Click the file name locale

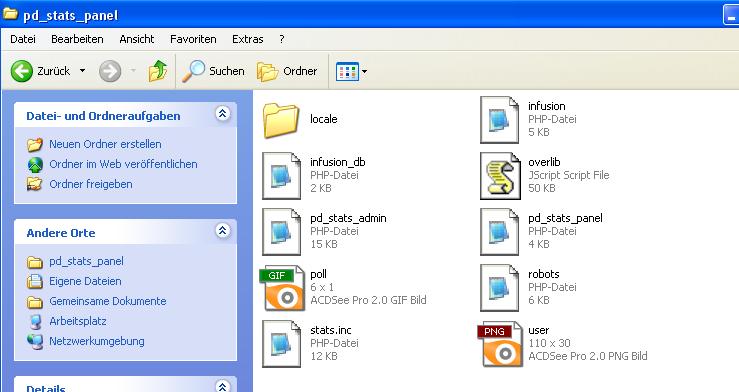click(x=324, y=119)
